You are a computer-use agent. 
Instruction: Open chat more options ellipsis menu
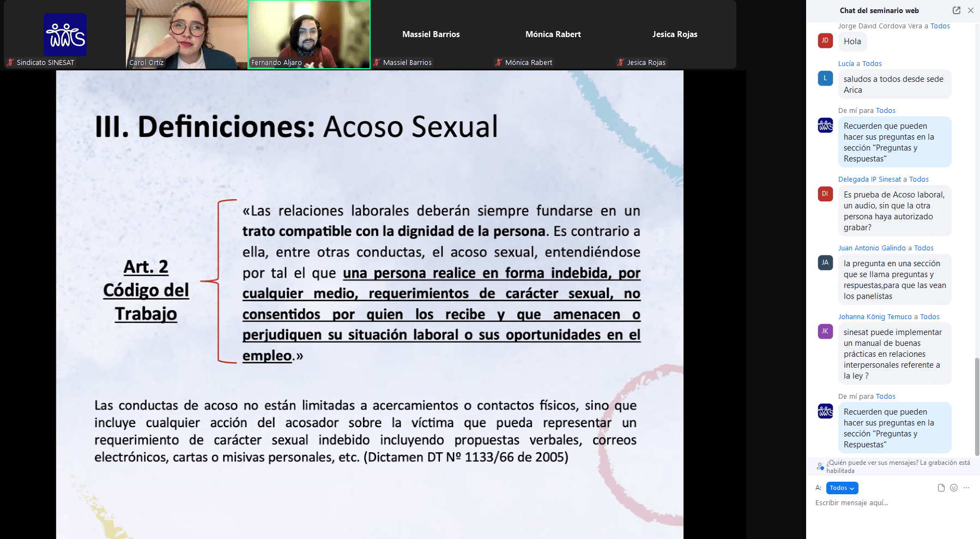966,488
